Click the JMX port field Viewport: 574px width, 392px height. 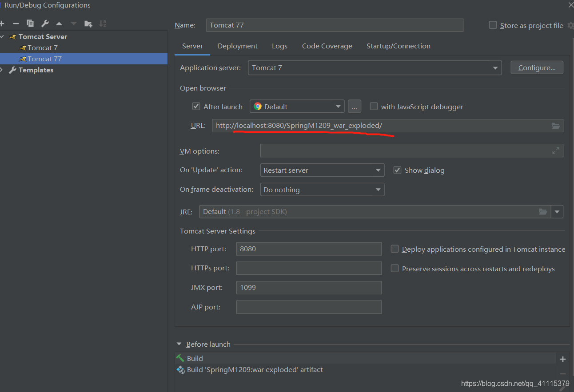point(309,287)
